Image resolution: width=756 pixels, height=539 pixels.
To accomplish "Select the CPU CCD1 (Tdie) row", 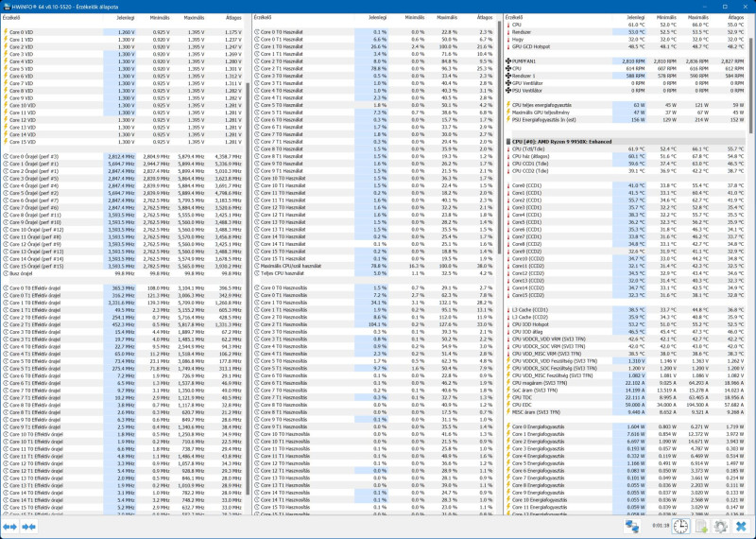I will pyautogui.click(x=625, y=164).
